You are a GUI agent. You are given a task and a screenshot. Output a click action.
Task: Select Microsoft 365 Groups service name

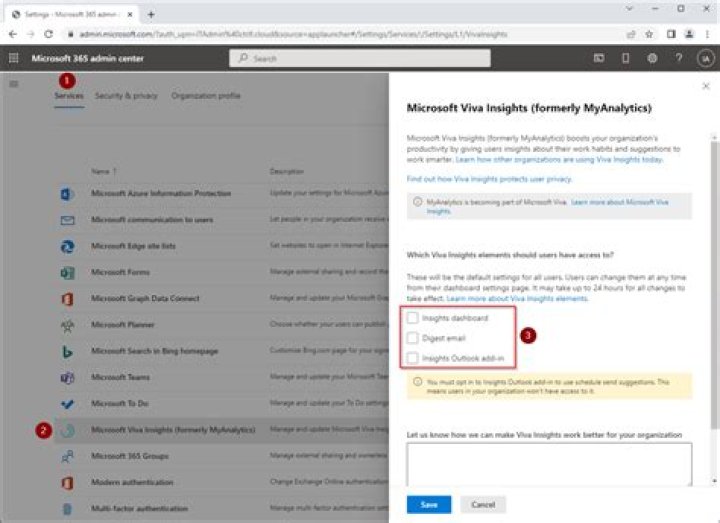coord(130,456)
